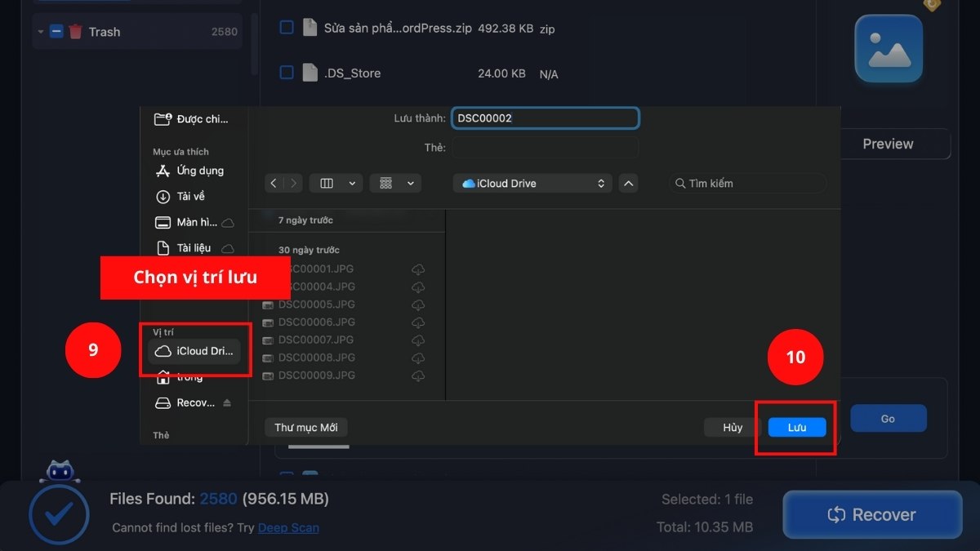Click the Tìm kiếm search field
The image size is (980, 551).
(x=747, y=184)
